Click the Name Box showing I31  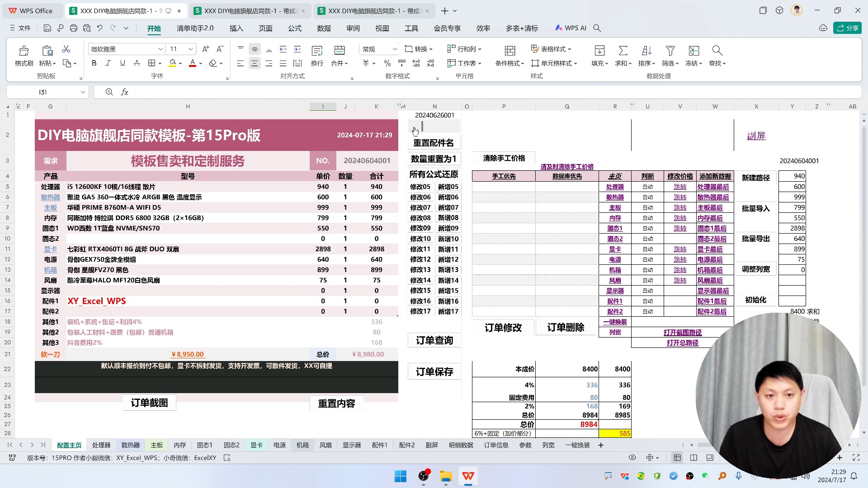(42, 92)
